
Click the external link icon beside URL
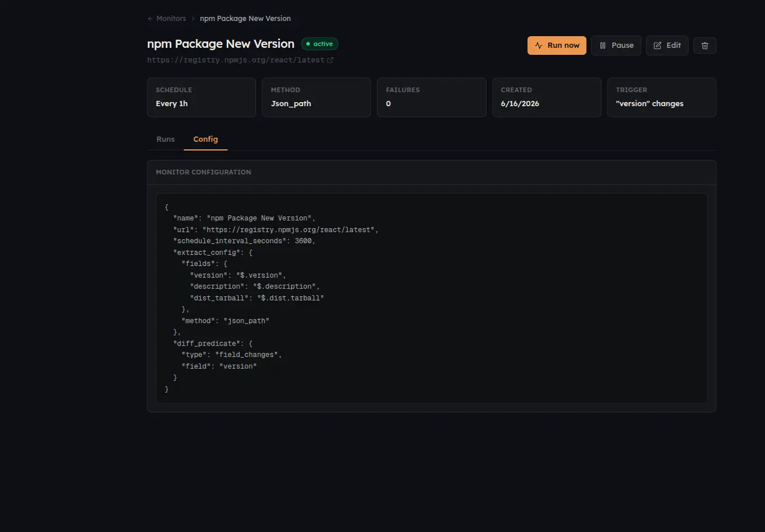pyautogui.click(x=330, y=60)
